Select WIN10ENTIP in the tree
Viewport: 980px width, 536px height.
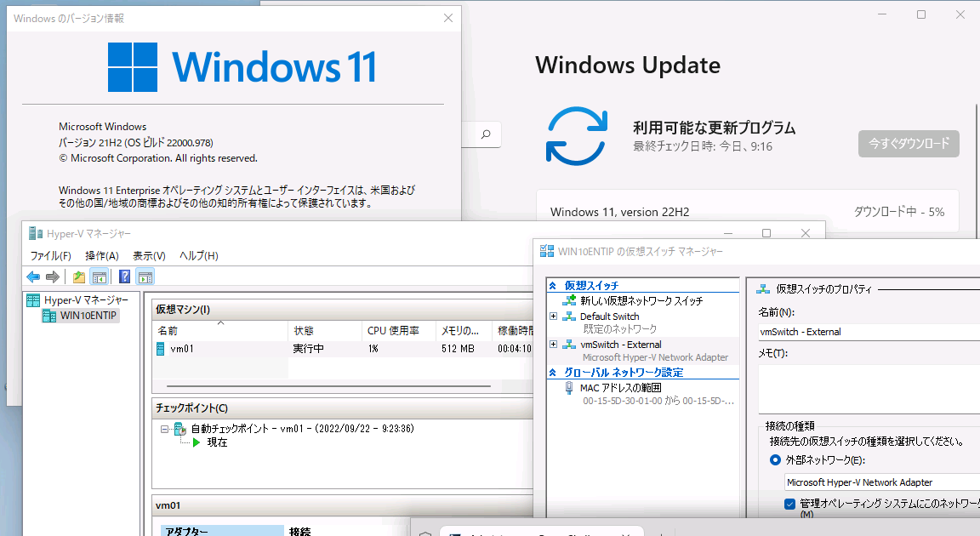pyautogui.click(x=88, y=316)
